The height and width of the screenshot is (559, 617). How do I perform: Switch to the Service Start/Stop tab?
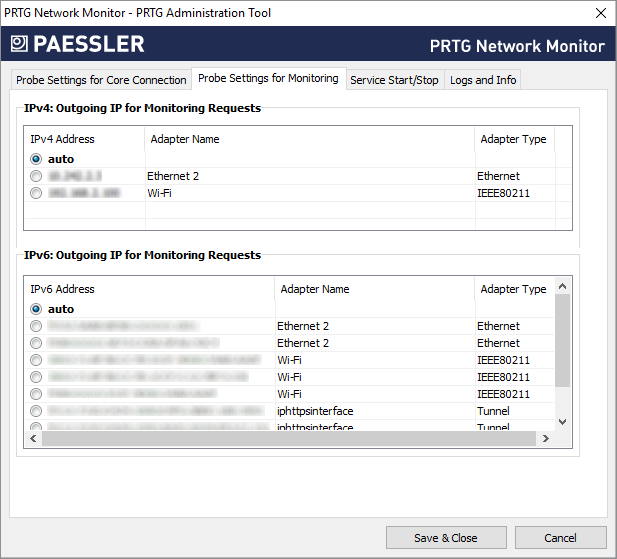(394, 80)
